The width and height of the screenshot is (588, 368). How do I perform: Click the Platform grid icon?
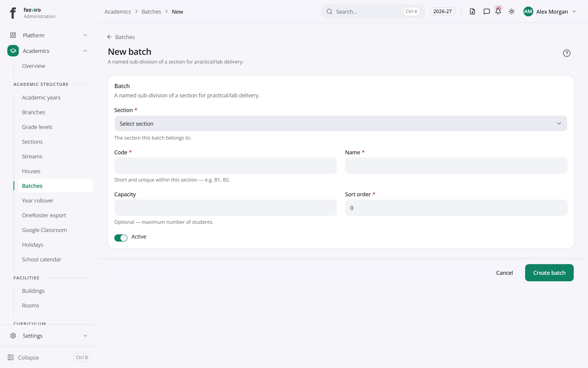[13, 35]
